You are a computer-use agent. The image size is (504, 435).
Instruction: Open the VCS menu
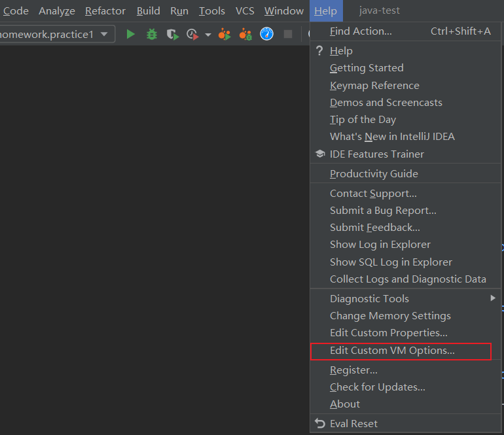click(245, 11)
